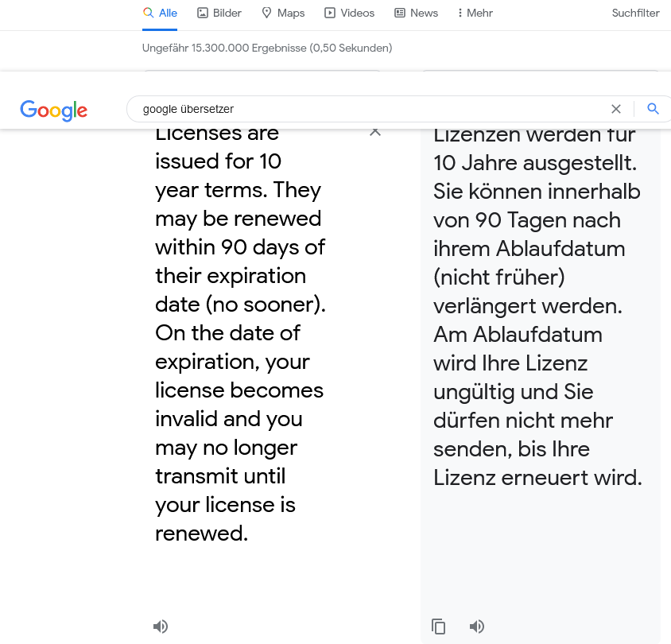Listen to the German translation audio

coord(477,627)
